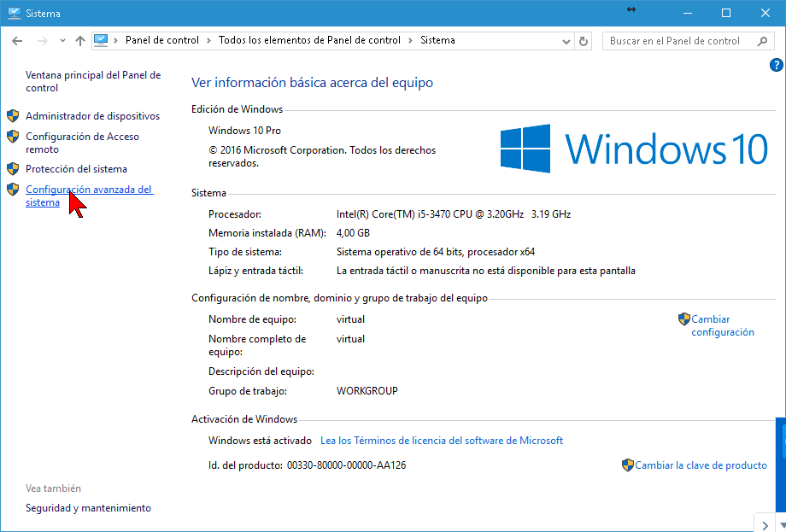Click the Windows 10 Pro edition text
The width and height of the screenshot is (786, 532).
point(244,131)
